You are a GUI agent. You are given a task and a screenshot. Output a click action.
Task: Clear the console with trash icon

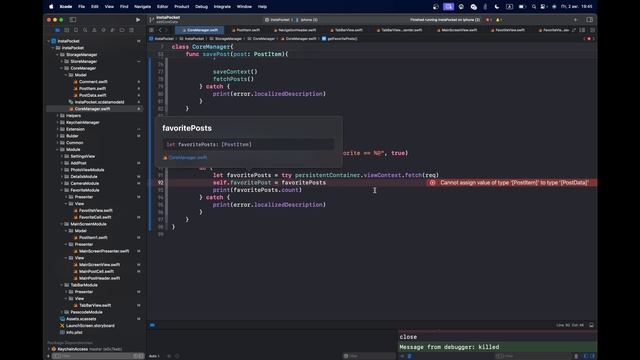(x=576, y=356)
